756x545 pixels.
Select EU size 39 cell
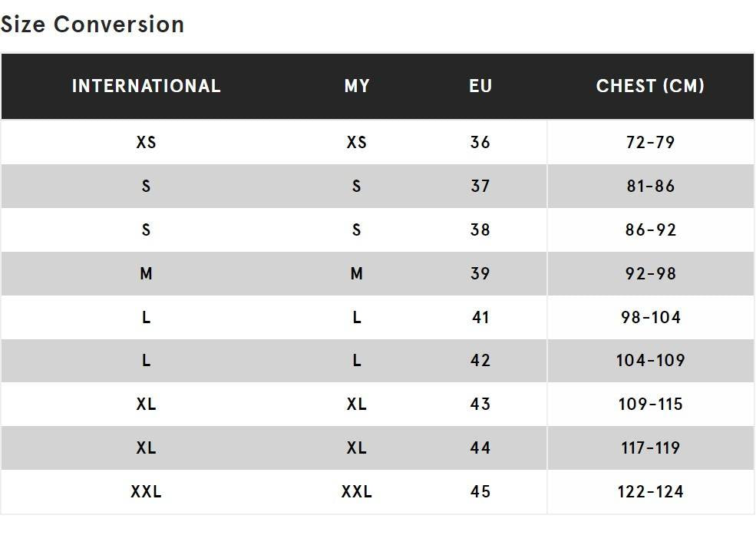480,274
